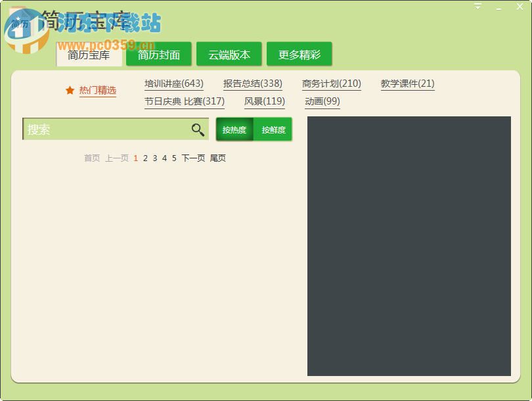This screenshot has width=532, height=401.
Task: Open the 培训讲座(643) category
Action: point(173,83)
